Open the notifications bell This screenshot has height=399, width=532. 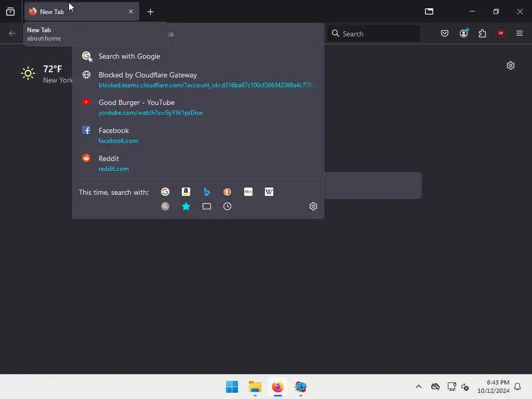tap(517, 387)
